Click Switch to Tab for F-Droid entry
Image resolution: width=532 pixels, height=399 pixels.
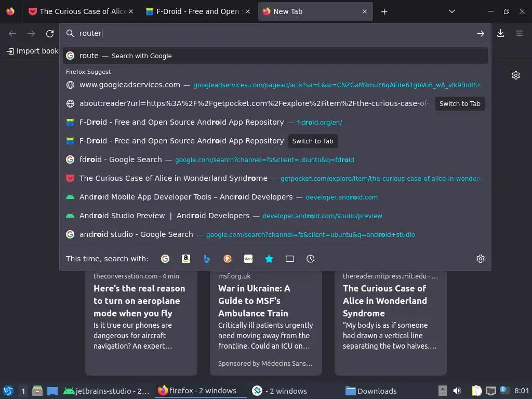[x=312, y=141]
